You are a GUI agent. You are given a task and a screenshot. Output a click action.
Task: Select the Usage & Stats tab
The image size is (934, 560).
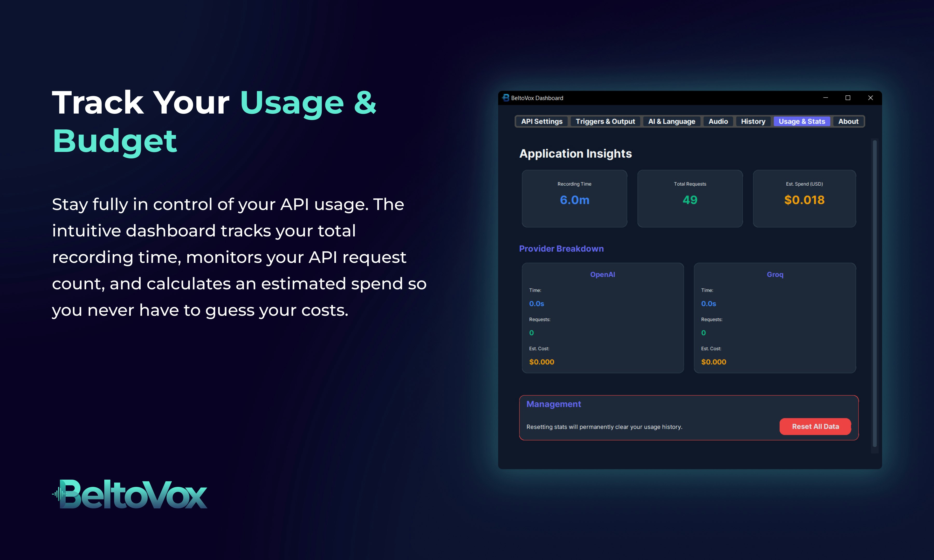tap(801, 122)
